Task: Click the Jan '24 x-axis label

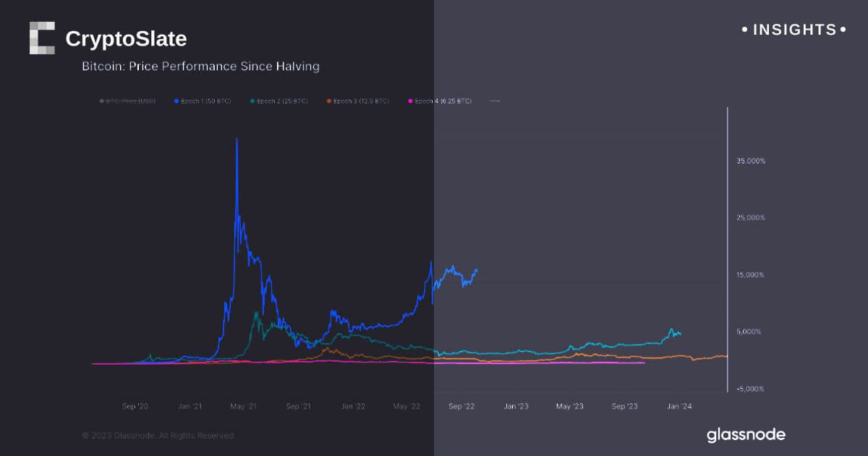Action: pos(678,407)
